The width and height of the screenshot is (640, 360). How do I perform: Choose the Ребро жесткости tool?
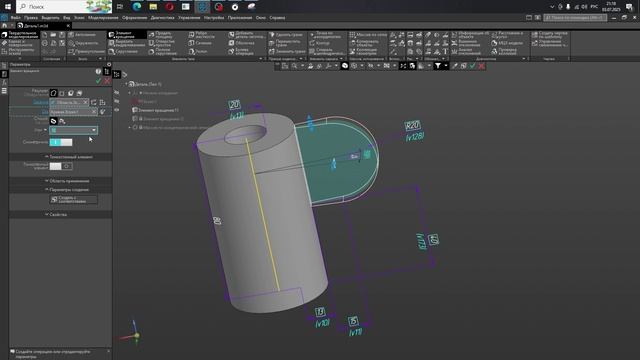click(x=202, y=35)
